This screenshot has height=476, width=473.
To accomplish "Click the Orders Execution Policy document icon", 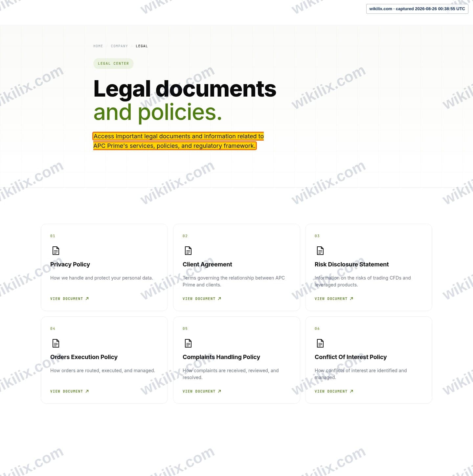I will (x=56, y=343).
